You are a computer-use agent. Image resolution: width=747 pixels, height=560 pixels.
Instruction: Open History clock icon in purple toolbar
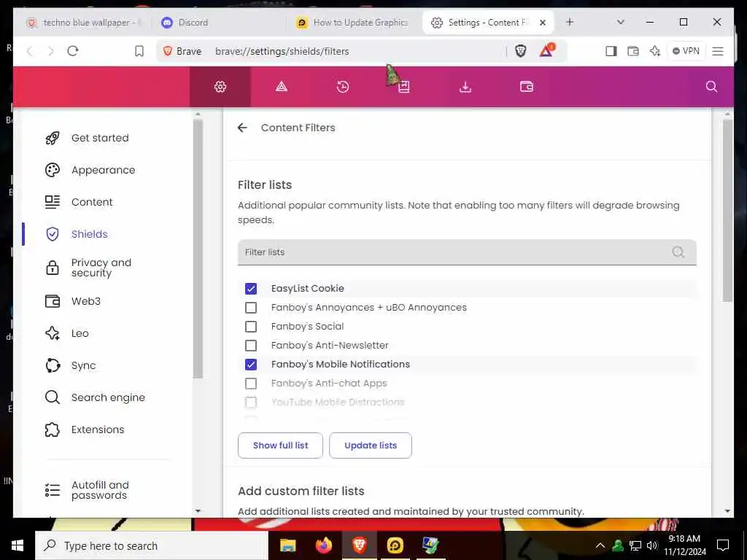(x=343, y=87)
